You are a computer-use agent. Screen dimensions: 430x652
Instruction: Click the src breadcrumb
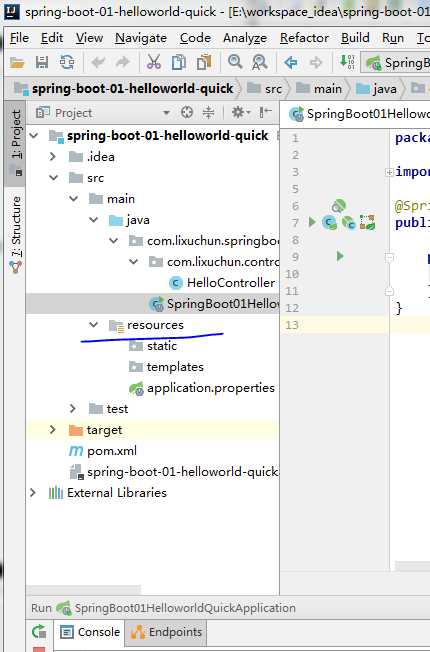coord(264,89)
